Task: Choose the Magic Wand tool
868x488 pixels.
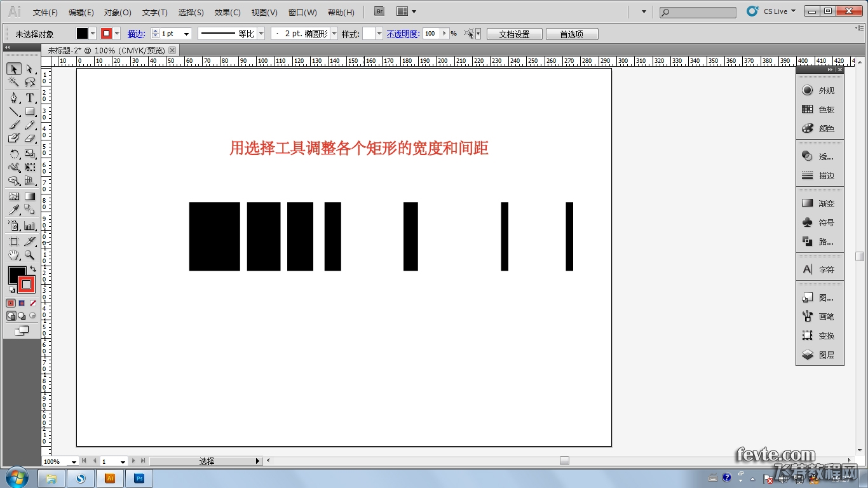Action: [x=14, y=83]
